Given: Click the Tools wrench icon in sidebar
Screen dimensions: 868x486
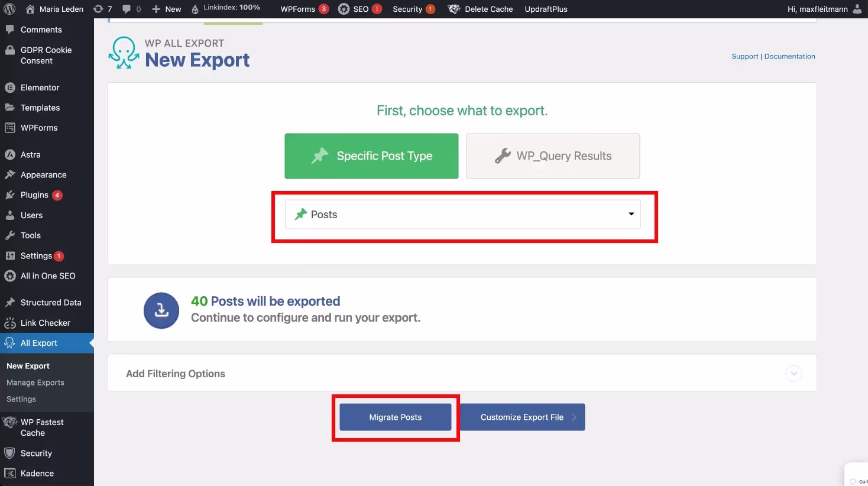Looking at the screenshot, I should (9, 235).
